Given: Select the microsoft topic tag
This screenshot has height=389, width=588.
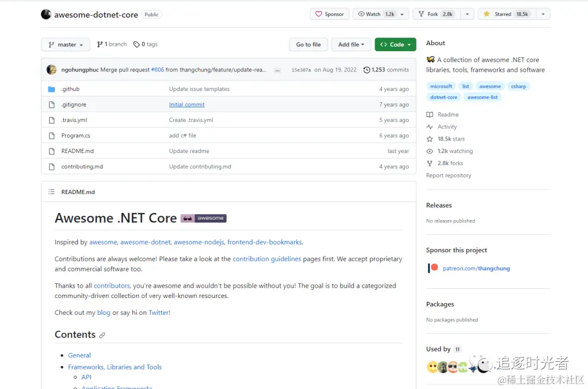Looking at the screenshot, I should (x=441, y=86).
